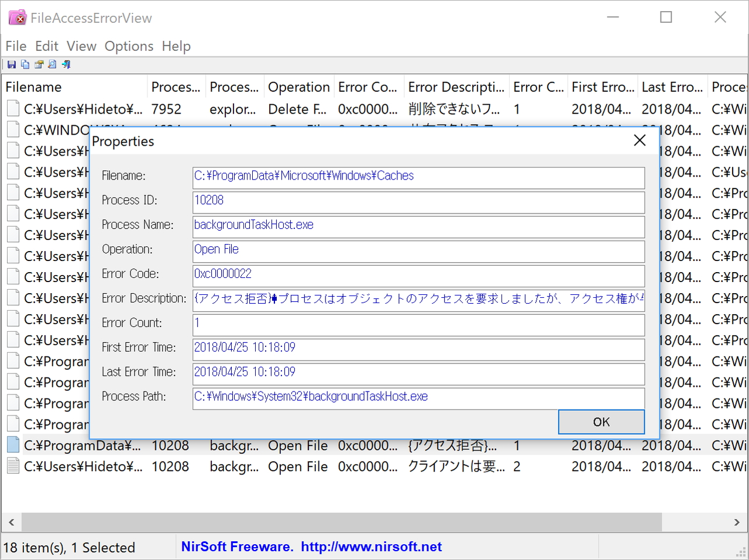
Task: Open the View menu
Action: click(x=81, y=46)
